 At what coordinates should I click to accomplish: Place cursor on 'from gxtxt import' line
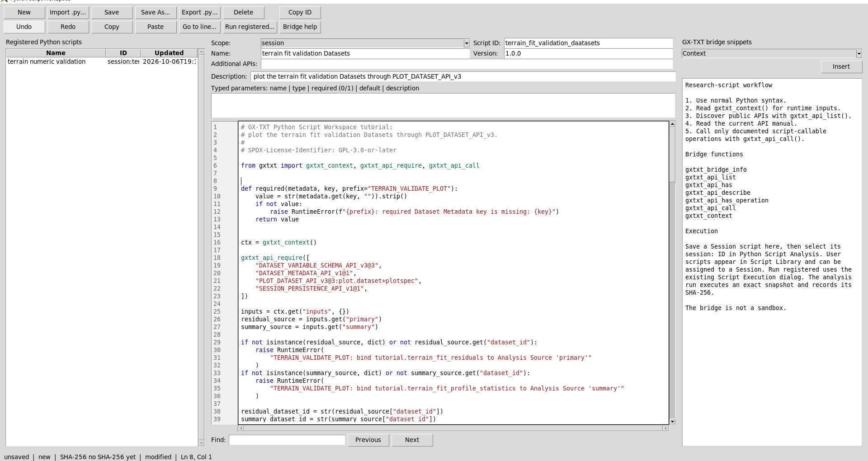(360, 166)
